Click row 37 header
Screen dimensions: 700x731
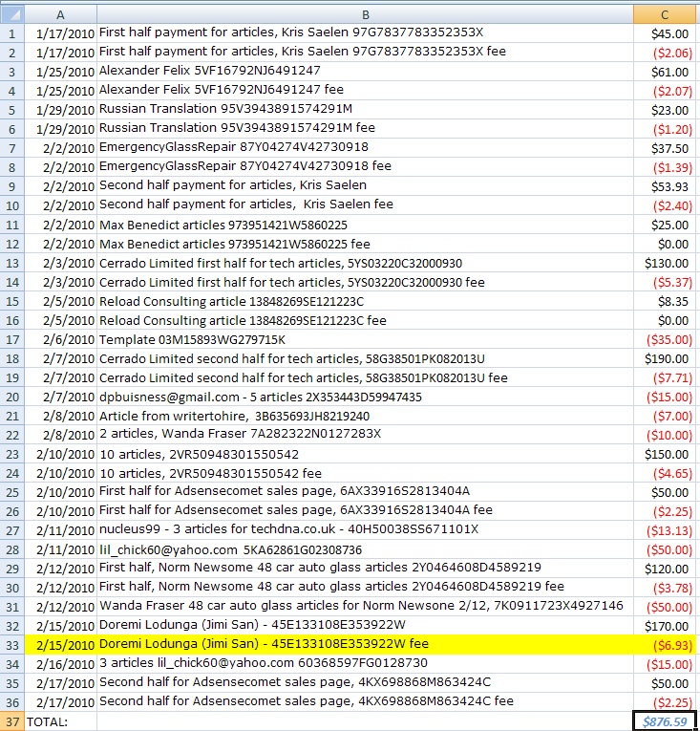pos(12,721)
